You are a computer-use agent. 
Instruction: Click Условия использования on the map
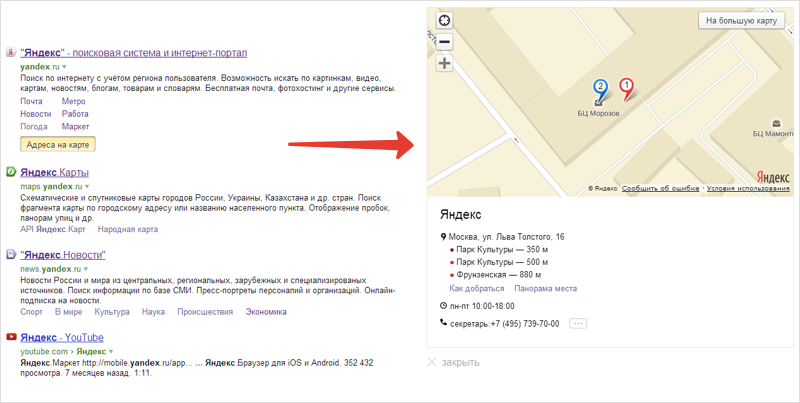pos(748,188)
